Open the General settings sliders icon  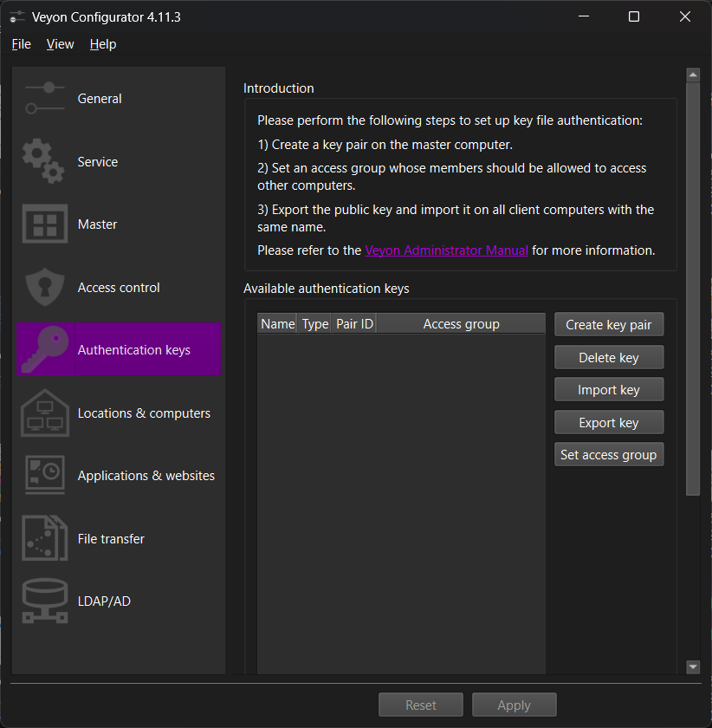[x=45, y=98]
